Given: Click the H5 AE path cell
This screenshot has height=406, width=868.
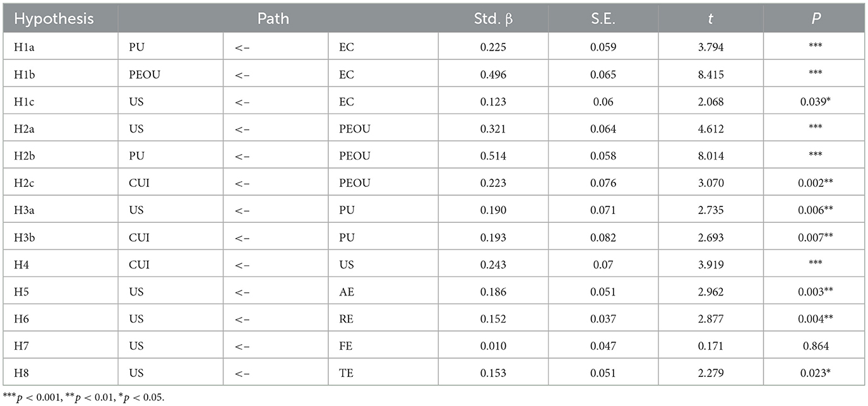Looking at the screenshot, I should point(383,291).
